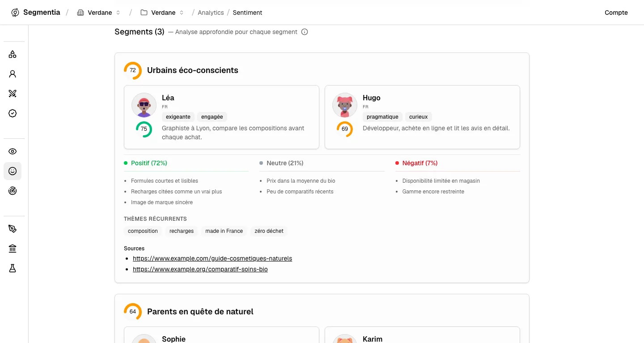
Task: Click the 'Segments (3)' heading
Action: pyautogui.click(x=140, y=32)
